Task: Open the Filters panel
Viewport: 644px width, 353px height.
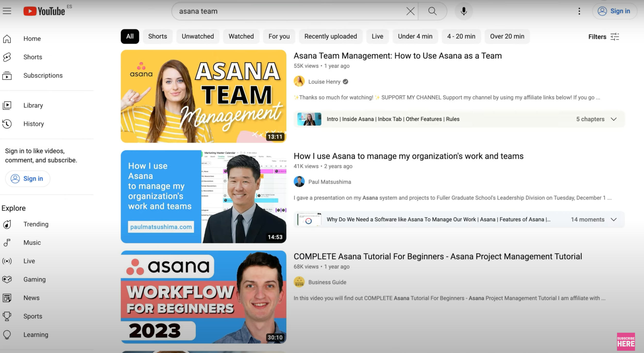Action: 604,37
